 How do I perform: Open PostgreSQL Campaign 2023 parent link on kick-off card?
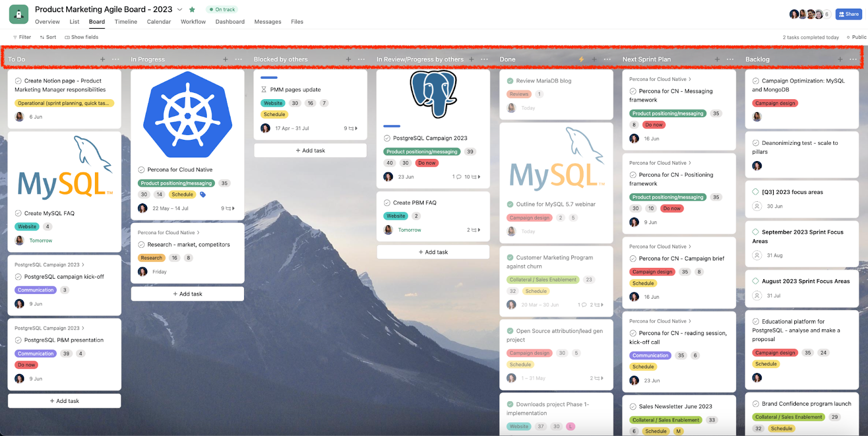coord(49,265)
